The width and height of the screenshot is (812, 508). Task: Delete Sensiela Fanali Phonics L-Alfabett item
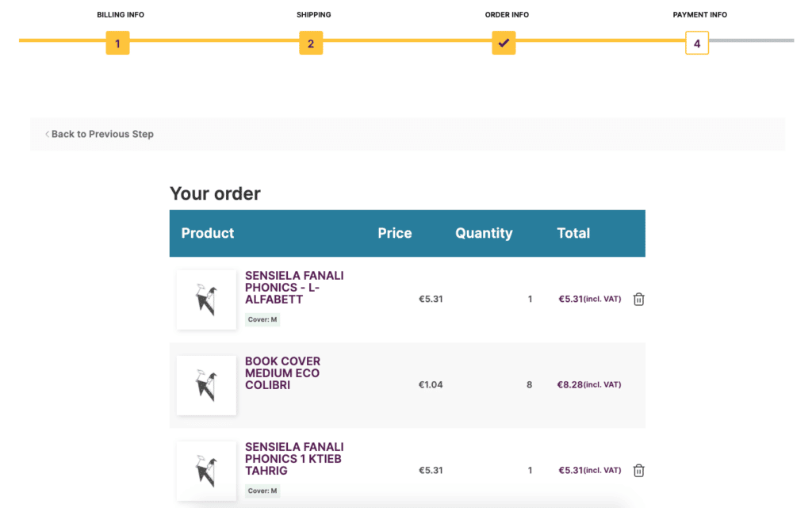[638, 300]
